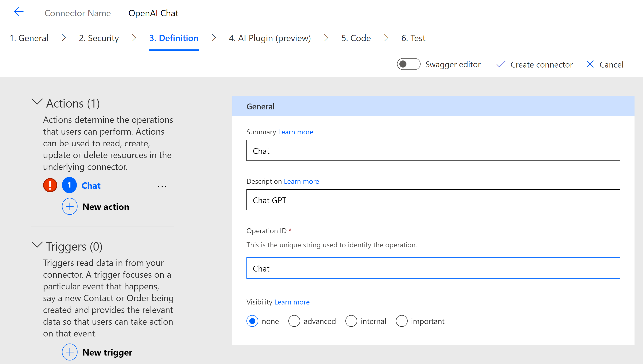Click the New action plus icon

pyautogui.click(x=70, y=207)
